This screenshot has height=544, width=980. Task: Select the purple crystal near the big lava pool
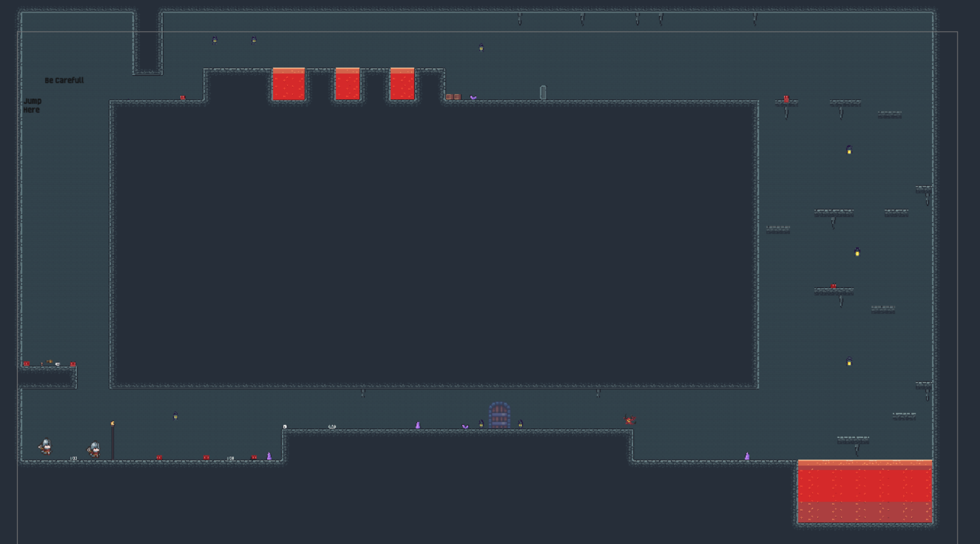(x=747, y=456)
